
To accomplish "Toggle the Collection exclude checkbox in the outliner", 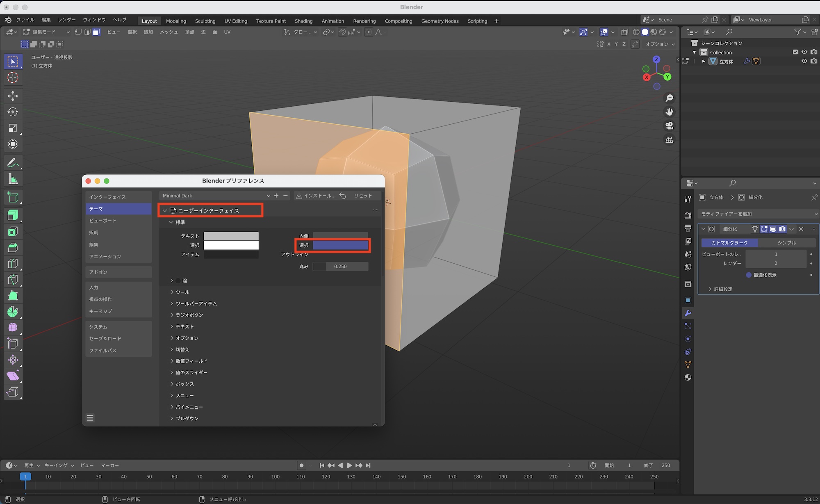I will pos(795,52).
